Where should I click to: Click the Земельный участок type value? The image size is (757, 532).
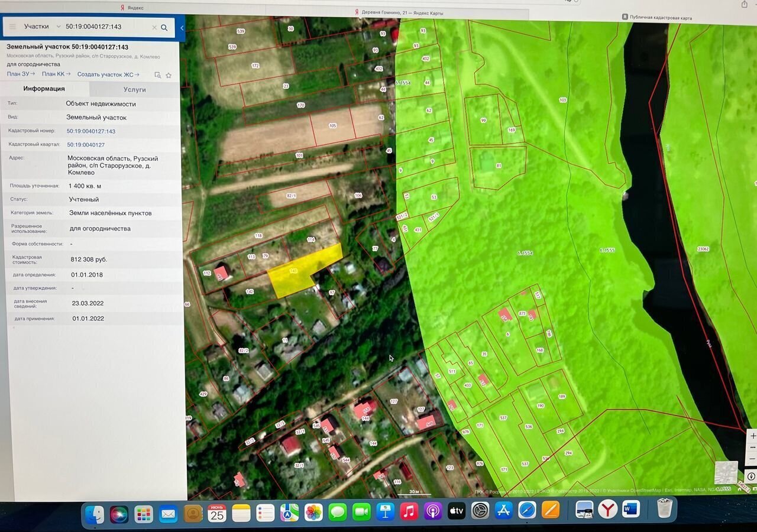(x=96, y=118)
